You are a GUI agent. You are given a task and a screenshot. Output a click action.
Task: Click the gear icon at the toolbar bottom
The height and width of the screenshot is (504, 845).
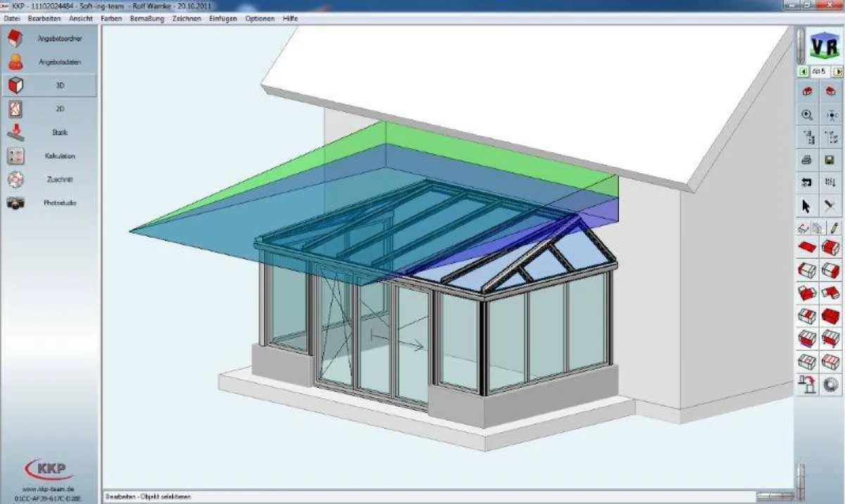click(832, 384)
